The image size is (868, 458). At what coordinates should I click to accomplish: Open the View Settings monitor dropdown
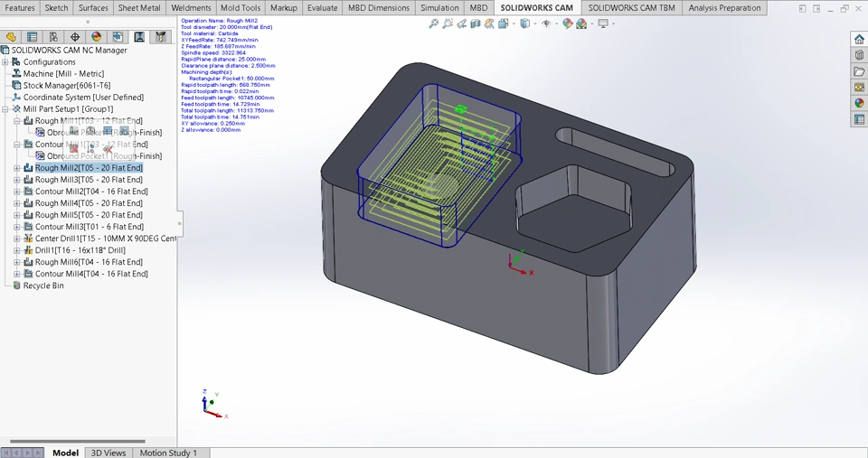(x=604, y=23)
